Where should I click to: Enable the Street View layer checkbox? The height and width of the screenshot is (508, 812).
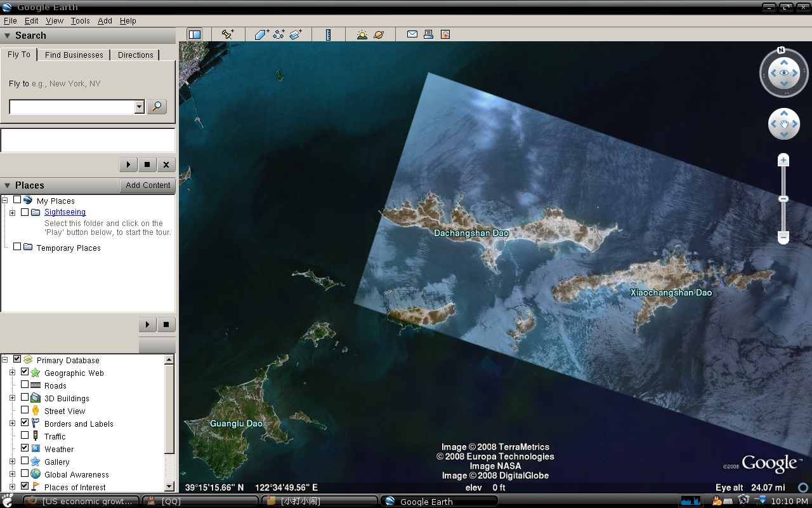pos(25,410)
